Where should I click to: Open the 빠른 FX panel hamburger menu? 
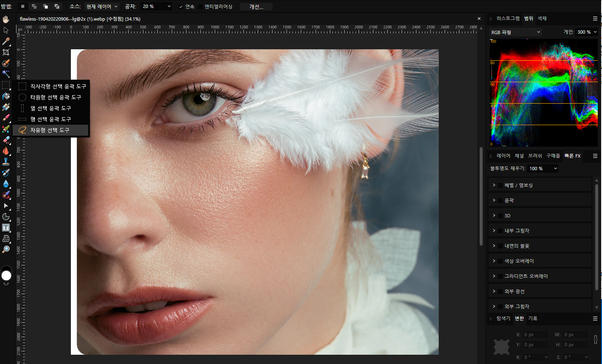595,156
